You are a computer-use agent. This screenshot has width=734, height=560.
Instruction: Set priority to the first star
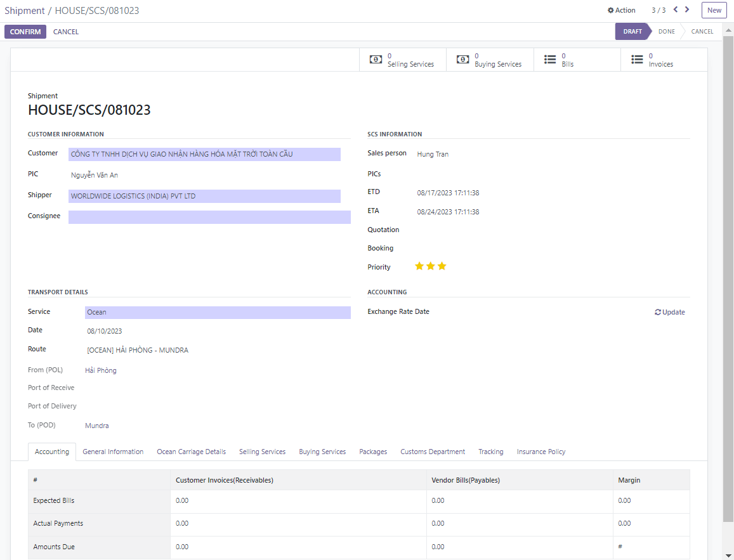(x=419, y=266)
